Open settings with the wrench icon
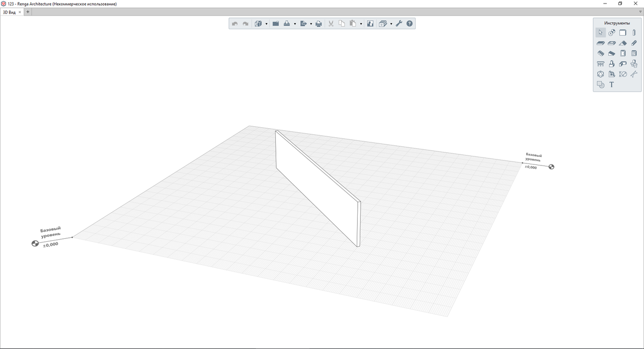 [399, 24]
